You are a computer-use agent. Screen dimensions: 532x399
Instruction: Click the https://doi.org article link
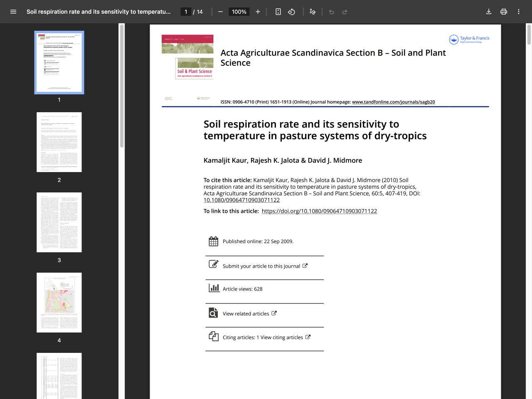[x=319, y=211]
